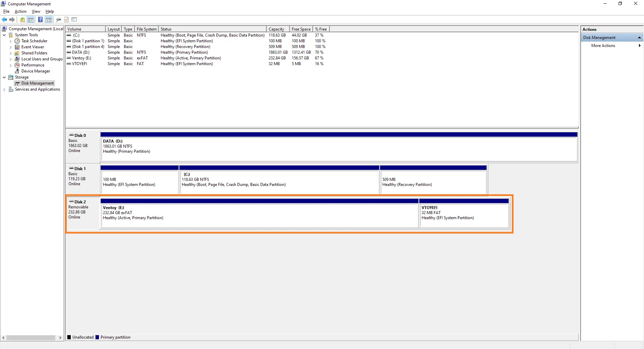Expand the Task Scheduler node
The width and height of the screenshot is (644, 349).
(x=10, y=41)
